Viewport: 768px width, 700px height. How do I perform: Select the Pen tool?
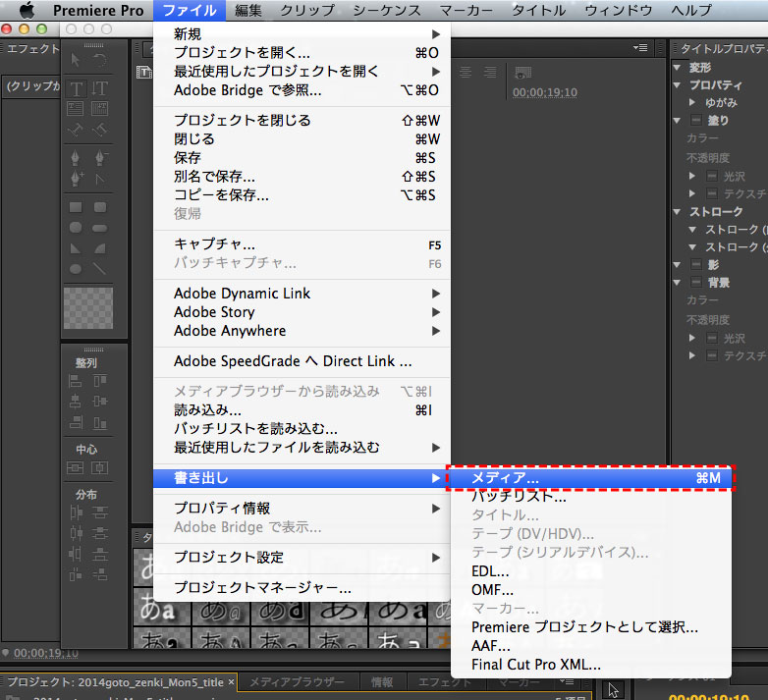[75, 158]
